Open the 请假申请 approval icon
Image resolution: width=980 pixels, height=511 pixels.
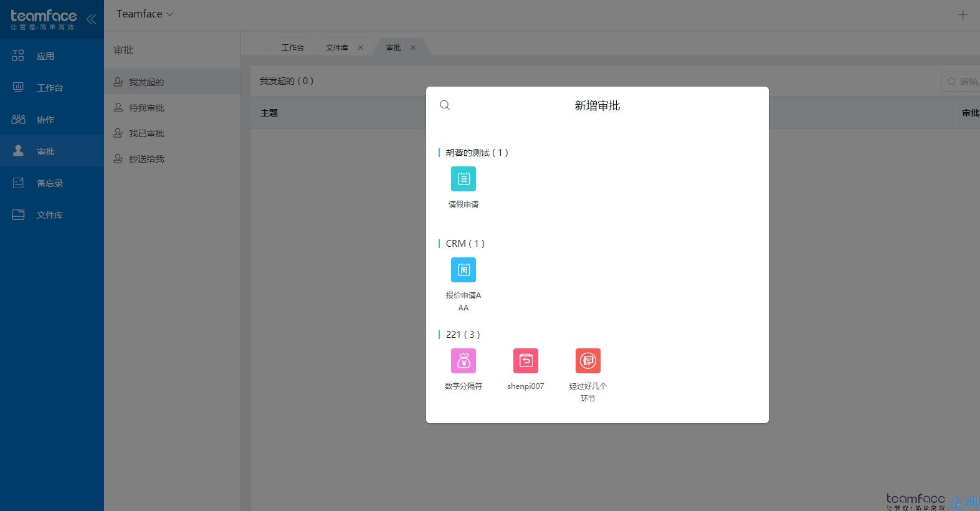[463, 179]
